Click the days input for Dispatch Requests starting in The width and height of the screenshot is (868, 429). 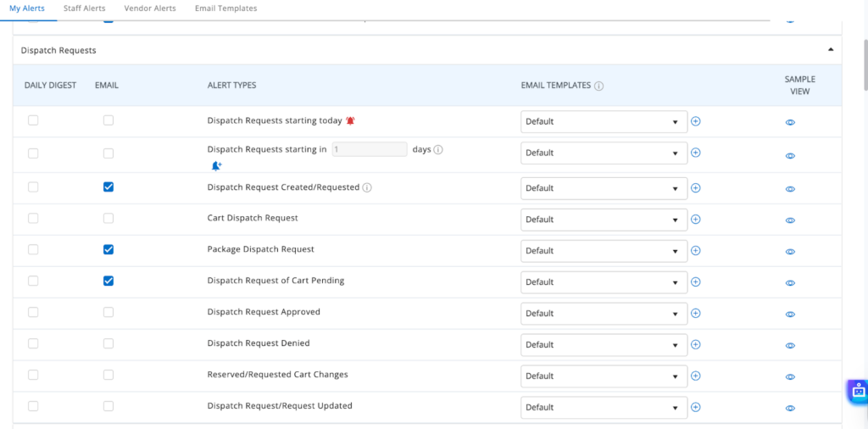[370, 149]
